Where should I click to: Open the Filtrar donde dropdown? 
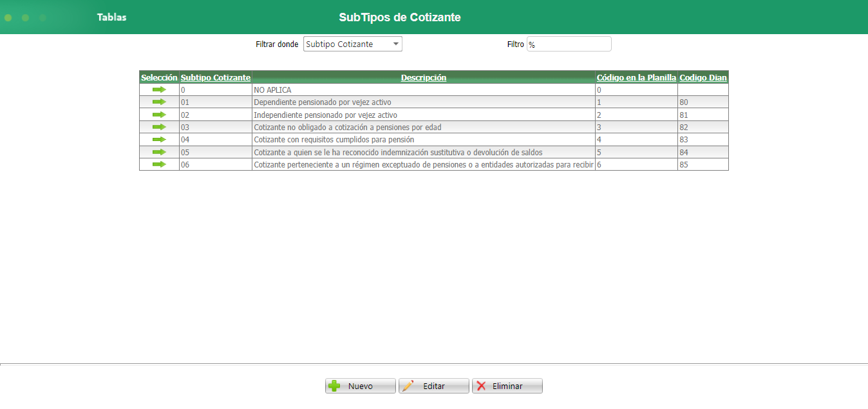pyautogui.click(x=353, y=44)
